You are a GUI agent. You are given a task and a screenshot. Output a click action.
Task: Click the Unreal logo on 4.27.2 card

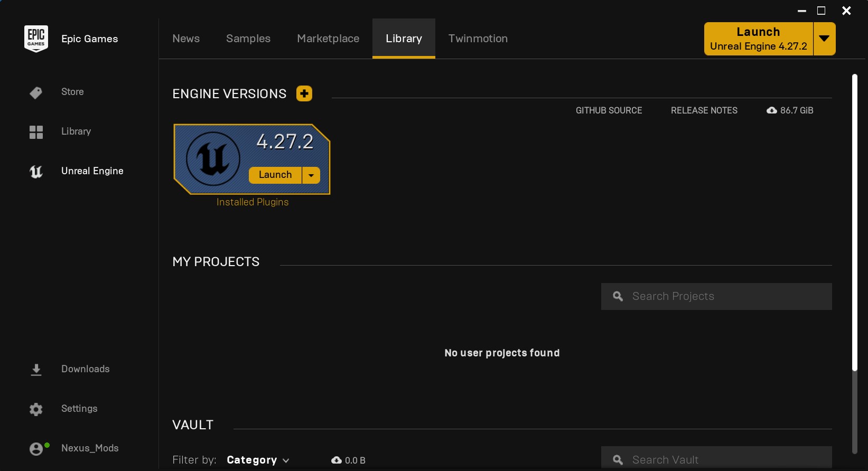point(213,158)
